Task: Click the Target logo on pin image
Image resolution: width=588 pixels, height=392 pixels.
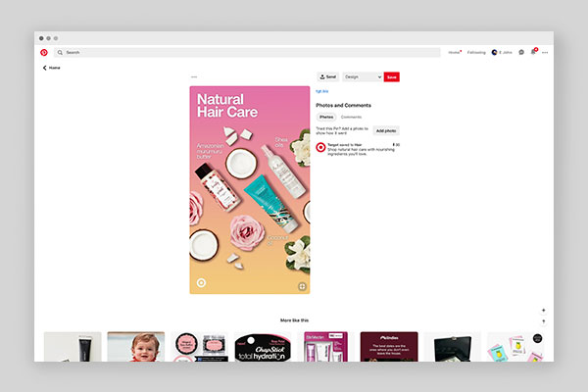Action: point(201,282)
